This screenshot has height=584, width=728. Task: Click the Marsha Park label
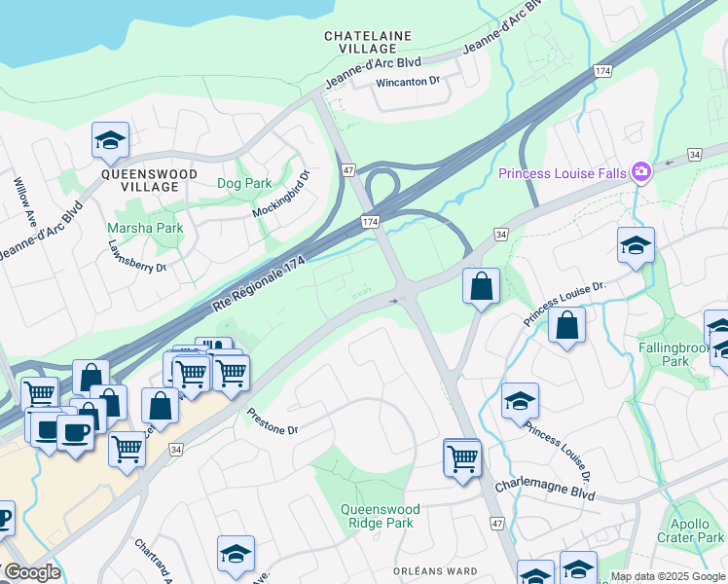pyautogui.click(x=145, y=228)
